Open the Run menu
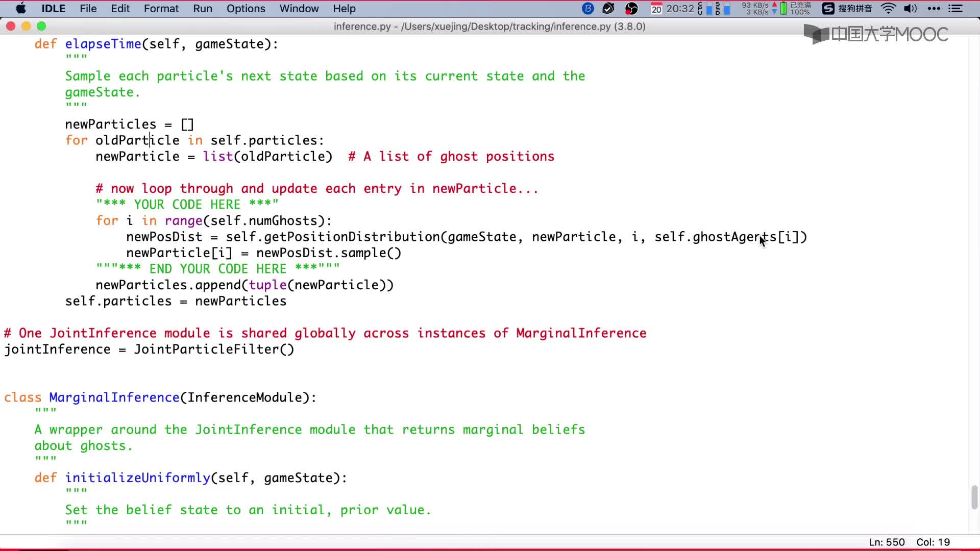 point(203,9)
